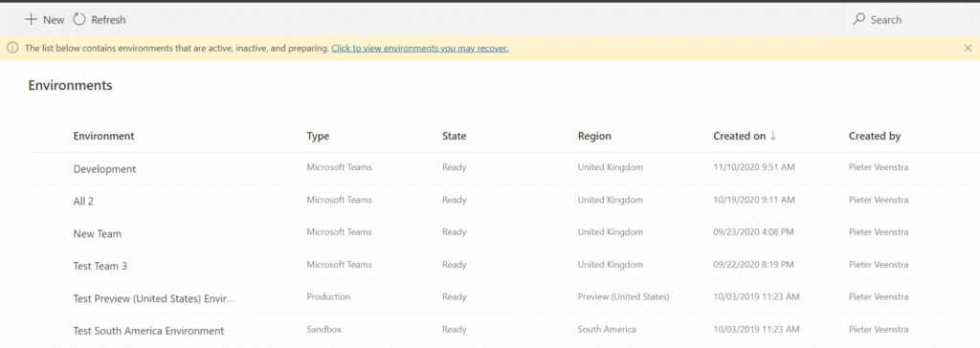Open Test Preview (United States) environment
The height and width of the screenshot is (348, 980).
(x=153, y=298)
